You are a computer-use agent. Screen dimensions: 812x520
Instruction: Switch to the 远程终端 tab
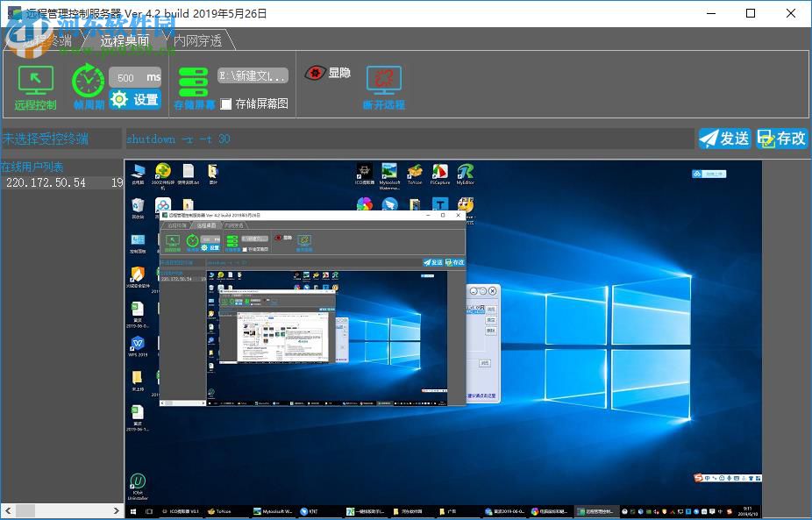pyautogui.click(x=48, y=40)
